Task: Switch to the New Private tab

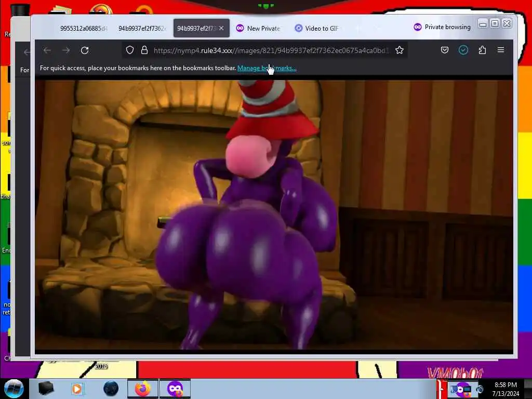Action: coord(259,28)
